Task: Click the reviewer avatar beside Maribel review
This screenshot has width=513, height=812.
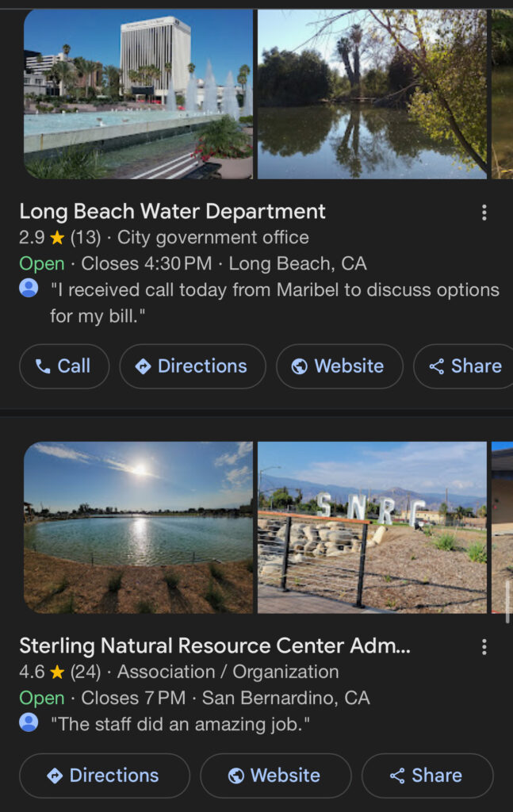Action: pyautogui.click(x=29, y=289)
